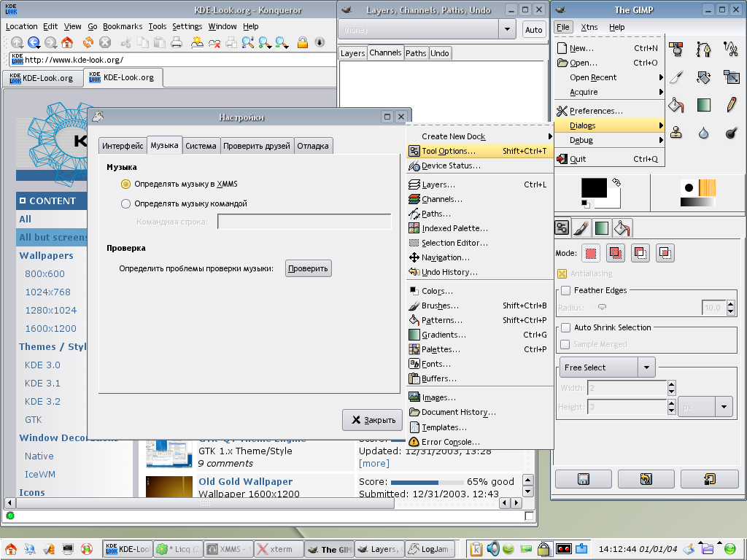The width and height of the screenshot is (747, 560).
Task: Select the Blur water drop tool in GIMP
Action: point(704,133)
